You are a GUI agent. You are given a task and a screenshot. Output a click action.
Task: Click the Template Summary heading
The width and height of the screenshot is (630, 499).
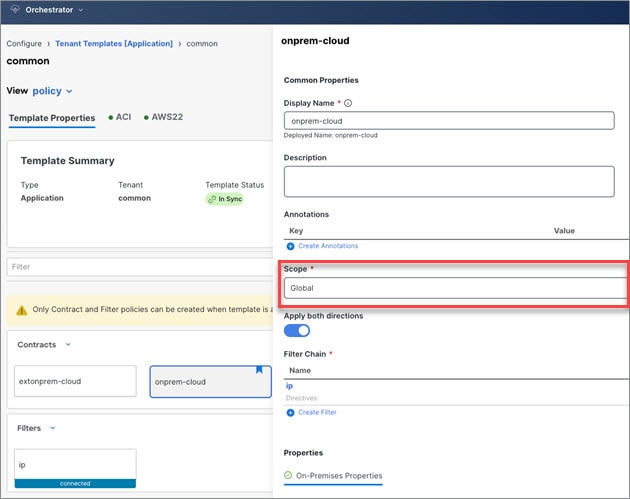pyautogui.click(x=68, y=161)
